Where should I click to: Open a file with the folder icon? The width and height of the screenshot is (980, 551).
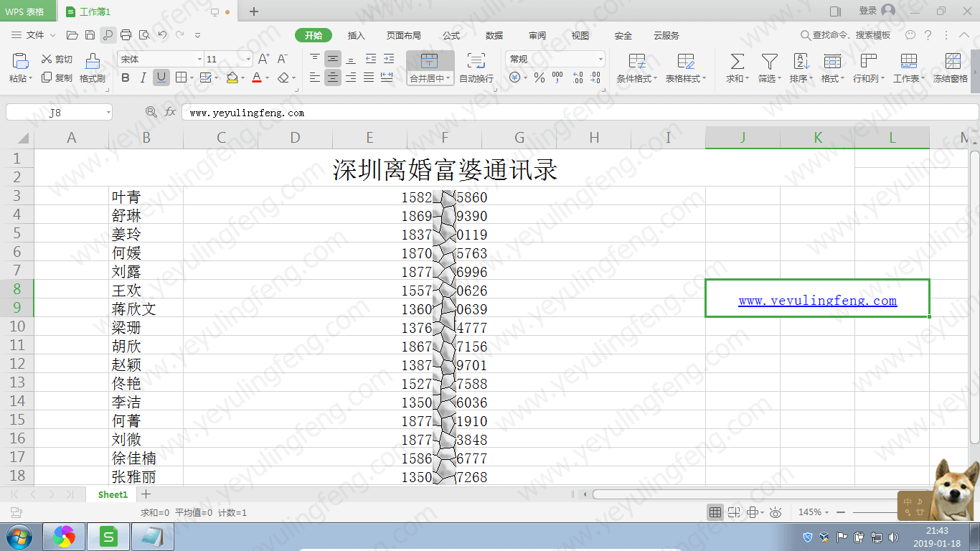pos(72,35)
